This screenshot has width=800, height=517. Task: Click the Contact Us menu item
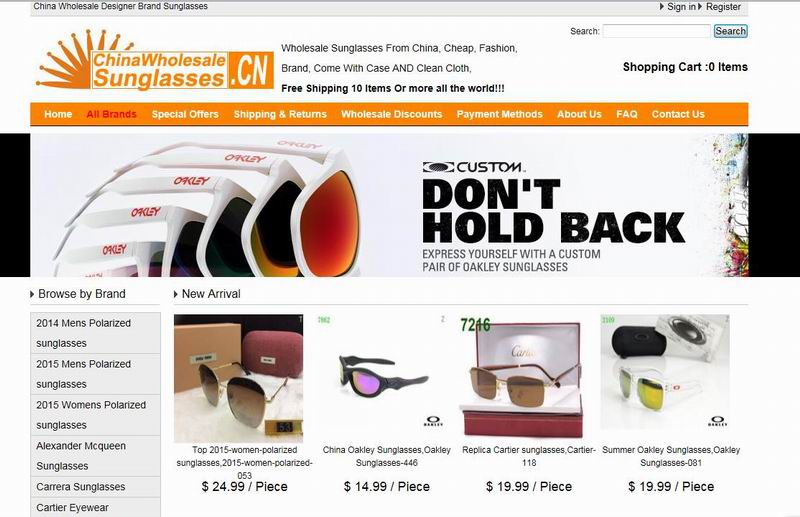point(678,114)
